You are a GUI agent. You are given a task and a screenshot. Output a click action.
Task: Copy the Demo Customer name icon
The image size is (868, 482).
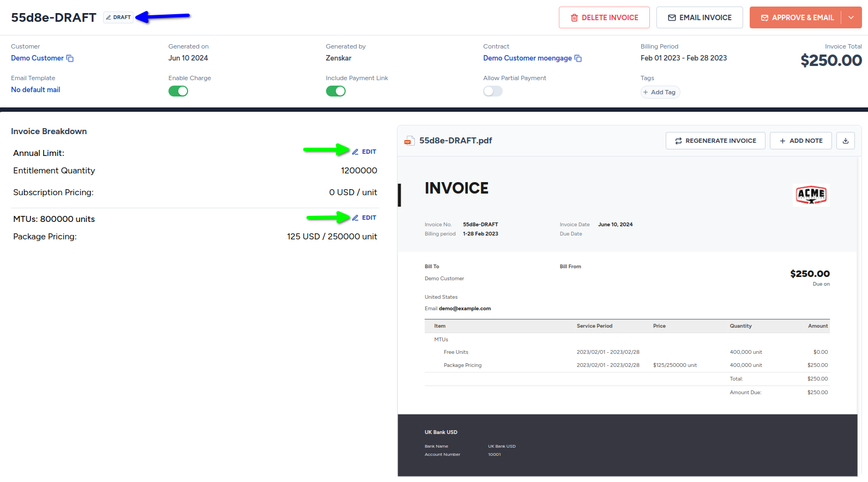[70, 58]
